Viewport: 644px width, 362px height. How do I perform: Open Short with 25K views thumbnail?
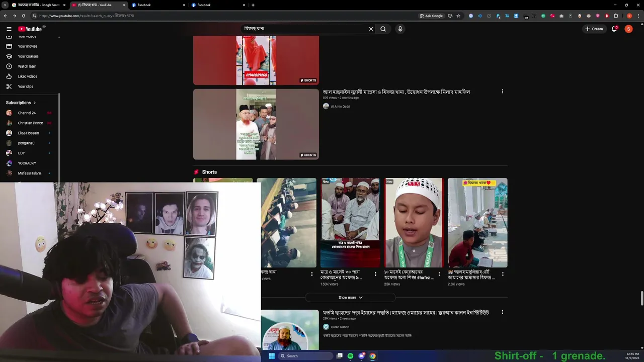point(414,223)
